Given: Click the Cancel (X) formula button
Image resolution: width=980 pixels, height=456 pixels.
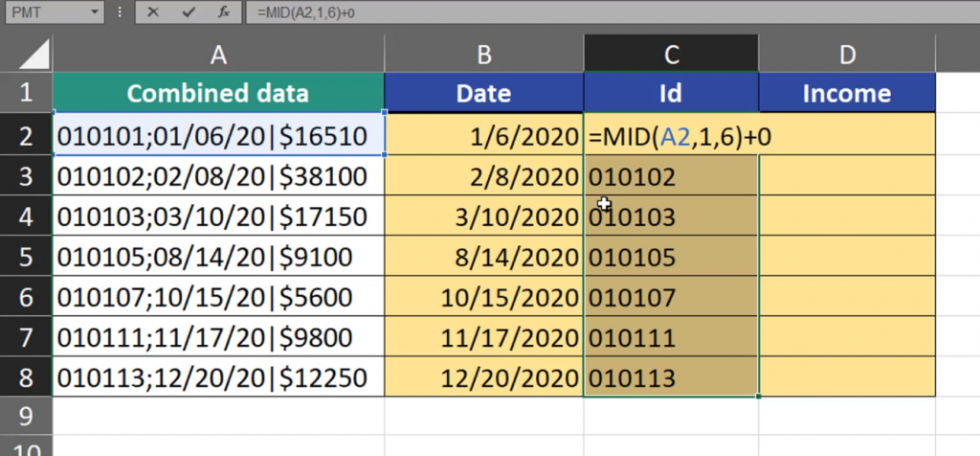Looking at the screenshot, I should (x=155, y=12).
